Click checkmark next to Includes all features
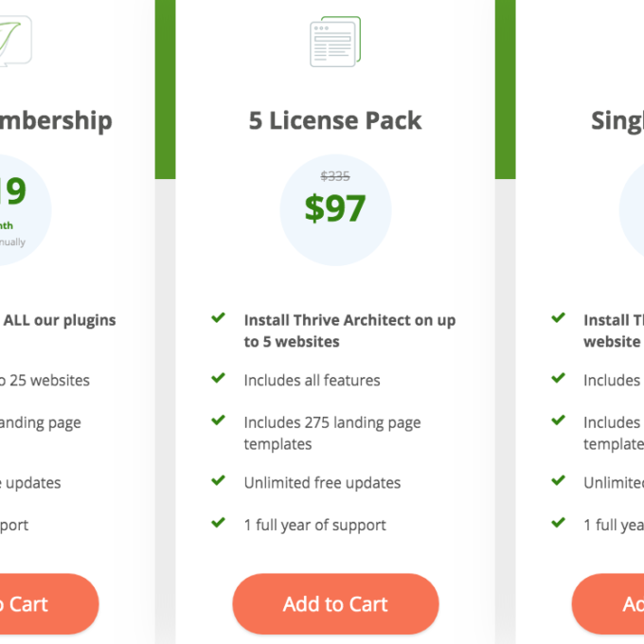The width and height of the screenshot is (644, 644). 219,379
